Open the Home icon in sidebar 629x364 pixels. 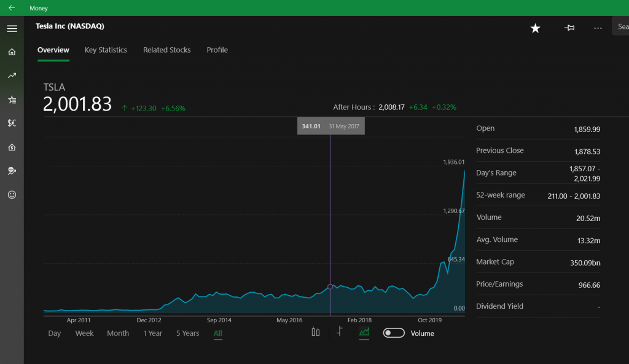[12, 52]
